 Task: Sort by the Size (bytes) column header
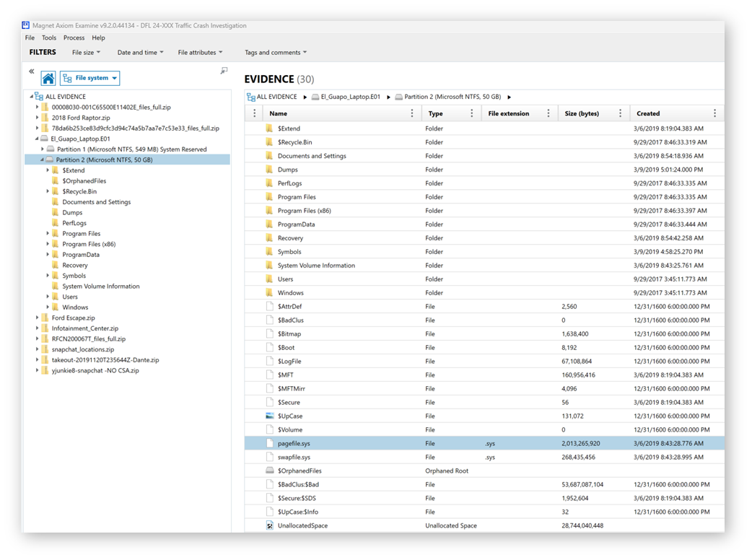[x=582, y=113]
